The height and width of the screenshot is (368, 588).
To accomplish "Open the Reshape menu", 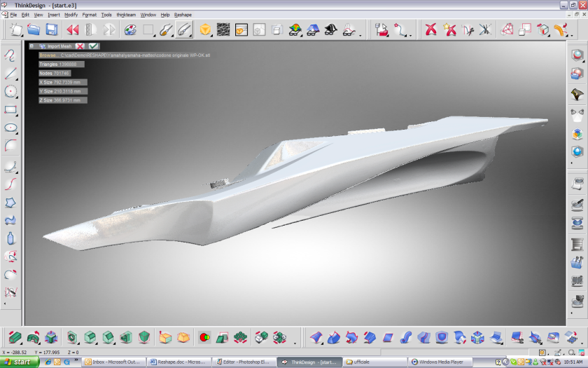I will [183, 15].
